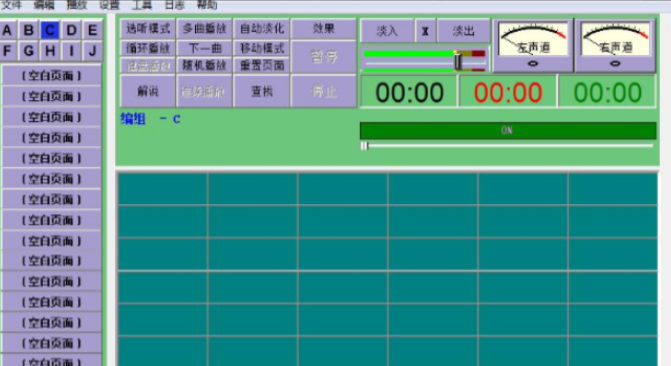The width and height of the screenshot is (671, 366).
Task: Click the 右声道 right channel meter
Action: tap(615, 45)
